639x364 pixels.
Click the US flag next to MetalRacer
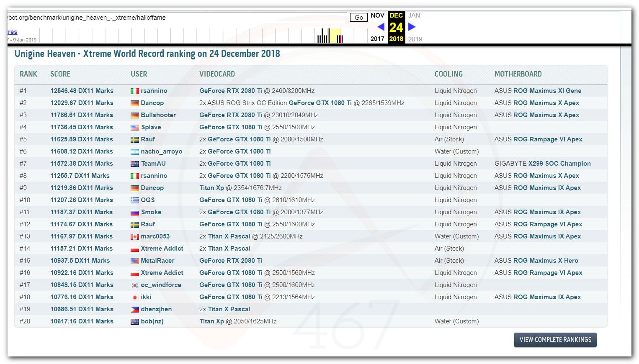pyautogui.click(x=135, y=261)
